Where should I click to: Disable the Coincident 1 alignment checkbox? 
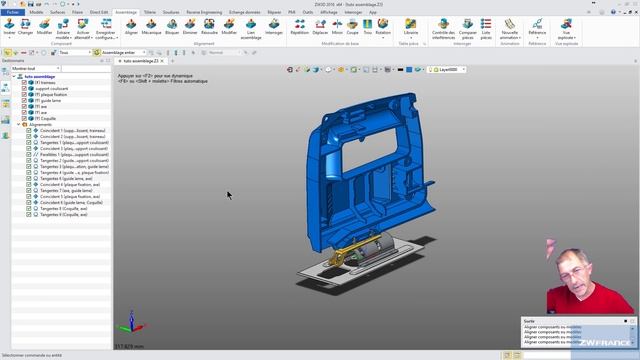(x=29, y=131)
